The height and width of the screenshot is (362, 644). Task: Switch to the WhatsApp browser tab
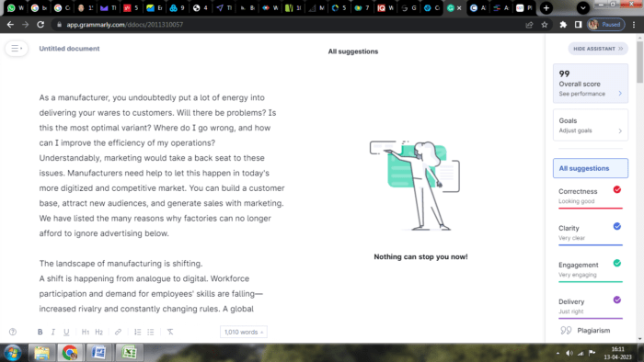click(16, 7)
